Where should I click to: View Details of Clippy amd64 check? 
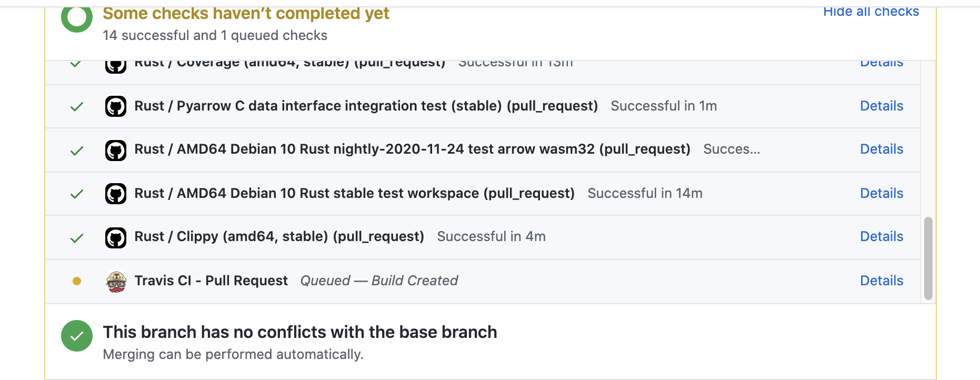(x=881, y=236)
